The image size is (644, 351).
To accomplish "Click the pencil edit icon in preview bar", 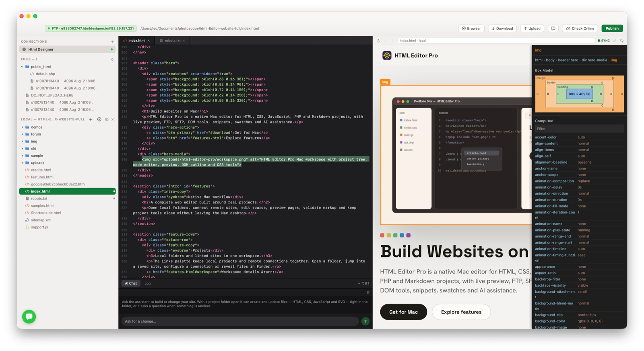I will 615,41.
